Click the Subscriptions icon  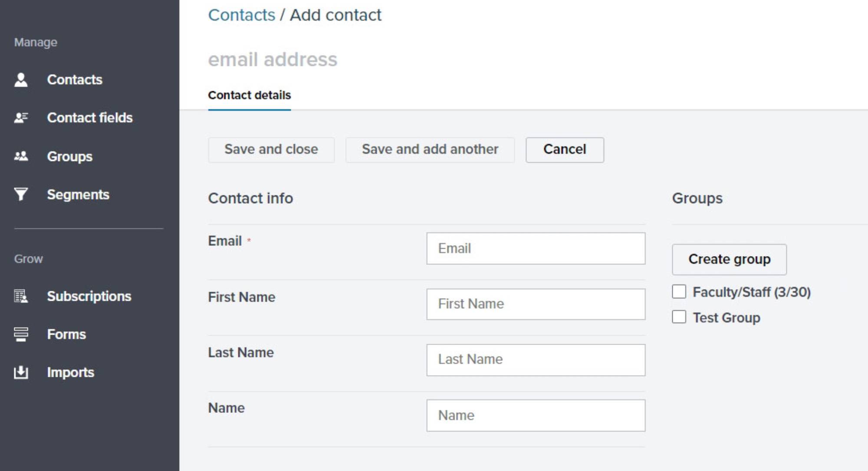pyautogui.click(x=21, y=296)
